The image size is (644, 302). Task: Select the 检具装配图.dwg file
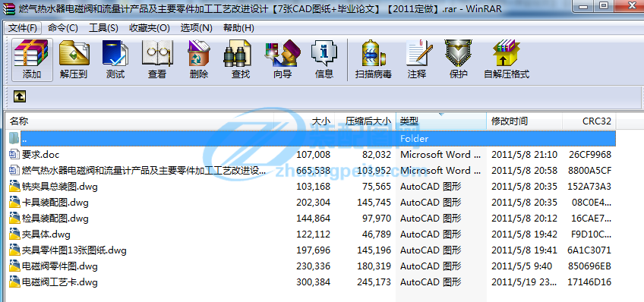[x=55, y=219]
